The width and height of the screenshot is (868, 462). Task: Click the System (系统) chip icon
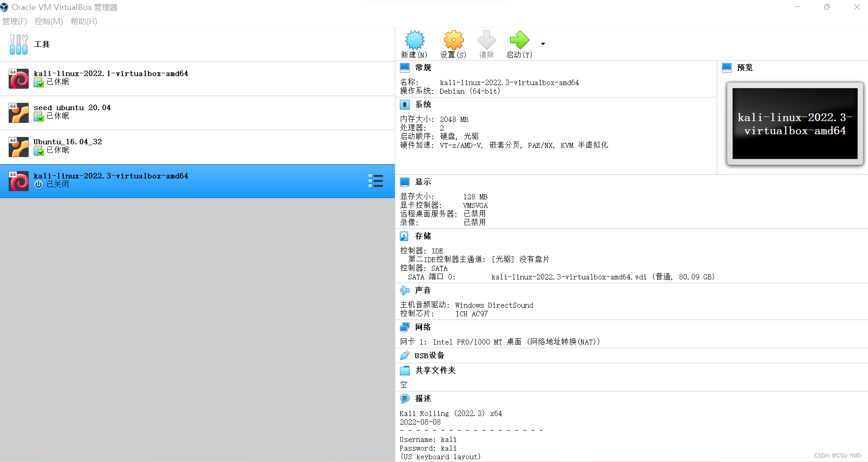click(x=405, y=105)
